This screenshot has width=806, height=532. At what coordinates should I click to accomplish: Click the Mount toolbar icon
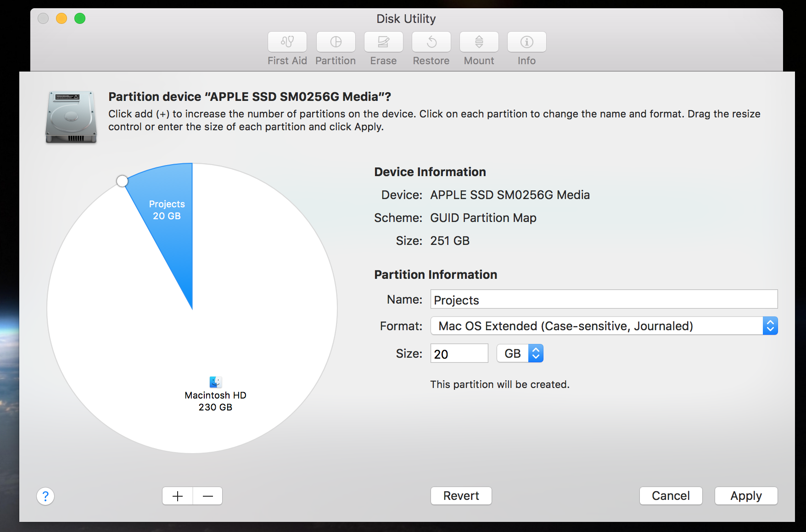point(479,42)
